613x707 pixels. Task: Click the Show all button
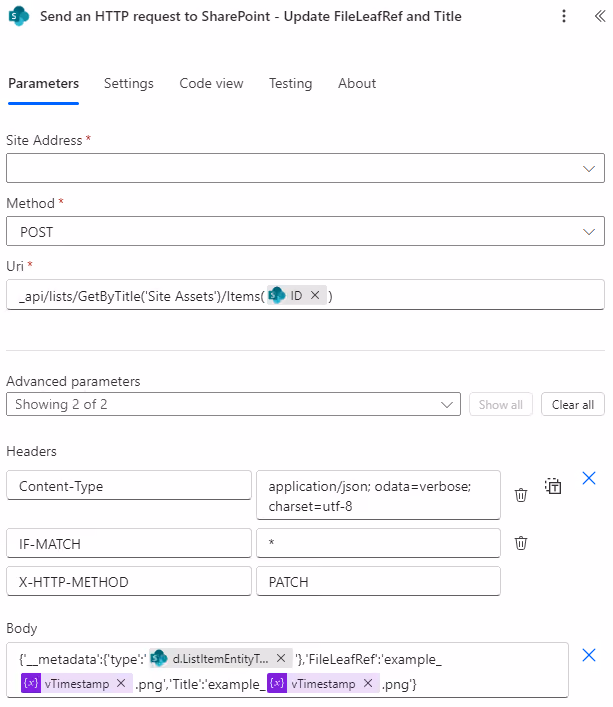(500, 404)
